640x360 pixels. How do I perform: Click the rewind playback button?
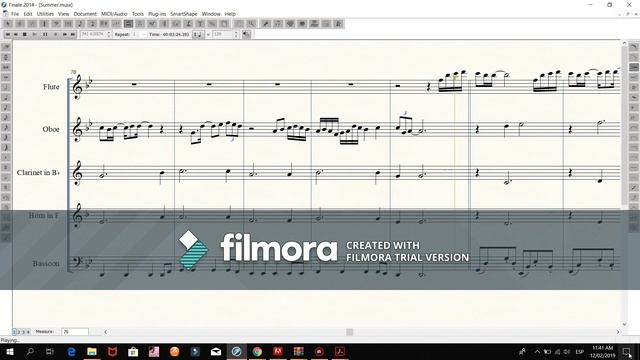tap(16, 34)
